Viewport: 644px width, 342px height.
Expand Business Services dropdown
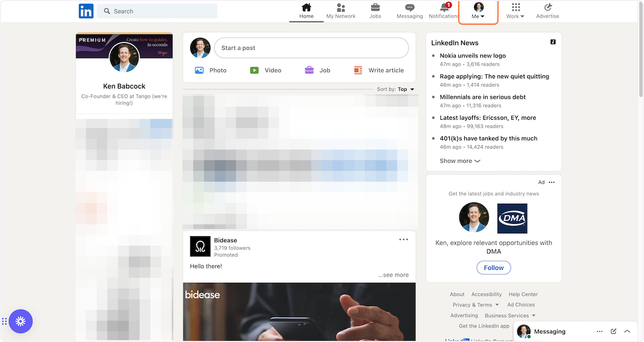[x=510, y=316]
